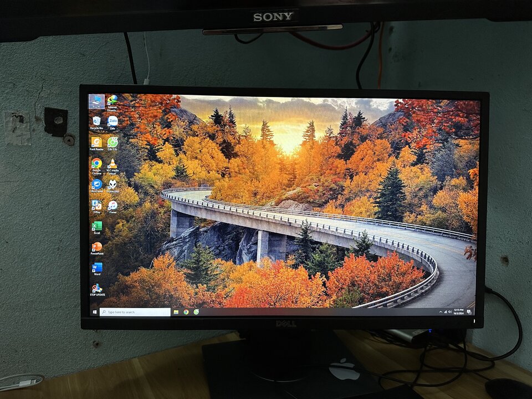Select the Cốc Cốc browser shortcut
532x399 pixels.
[112, 144]
